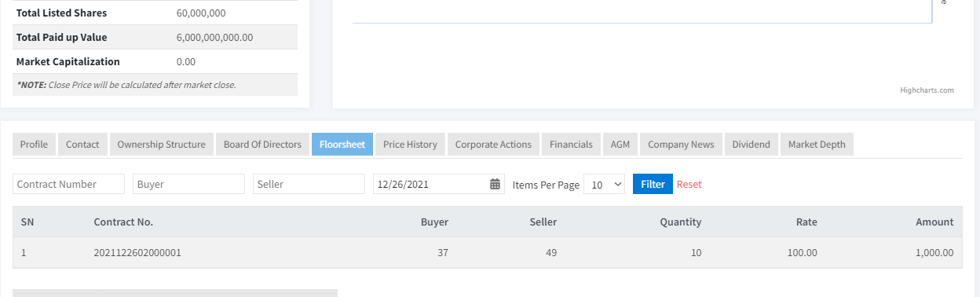View the Dividend tab
The height and width of the screenshot is (297, 980).
pyautogui.click(x=751, y=145)
